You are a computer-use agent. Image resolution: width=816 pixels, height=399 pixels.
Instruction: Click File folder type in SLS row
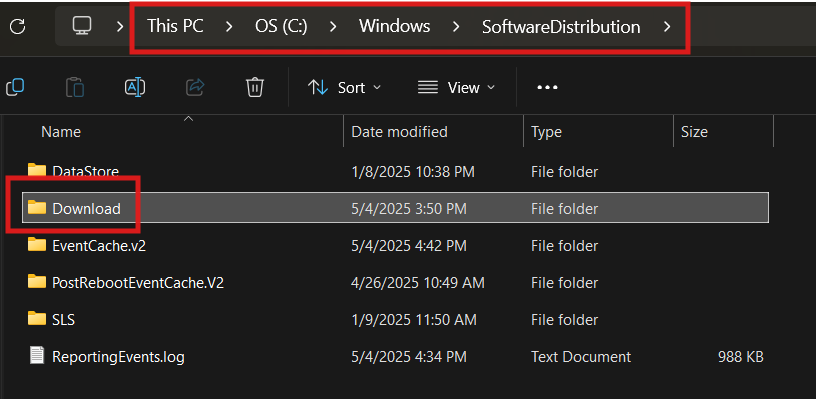565,319
